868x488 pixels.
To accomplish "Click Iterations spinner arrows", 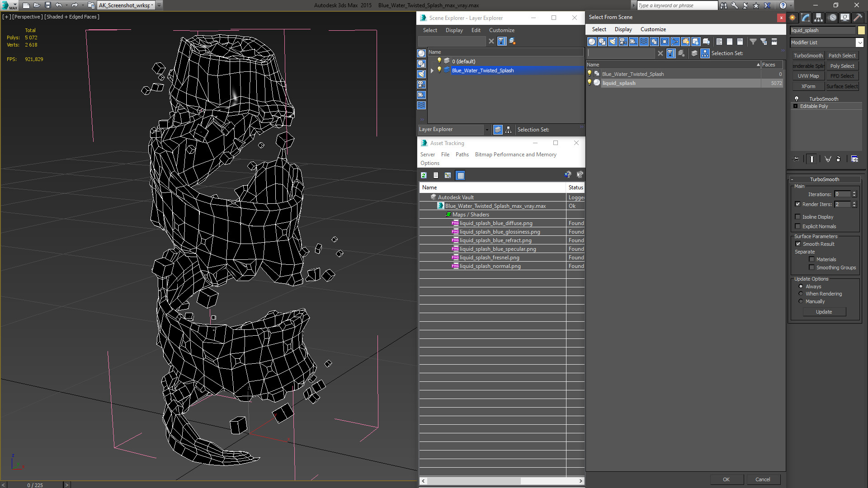I will [x=854, y=194].
